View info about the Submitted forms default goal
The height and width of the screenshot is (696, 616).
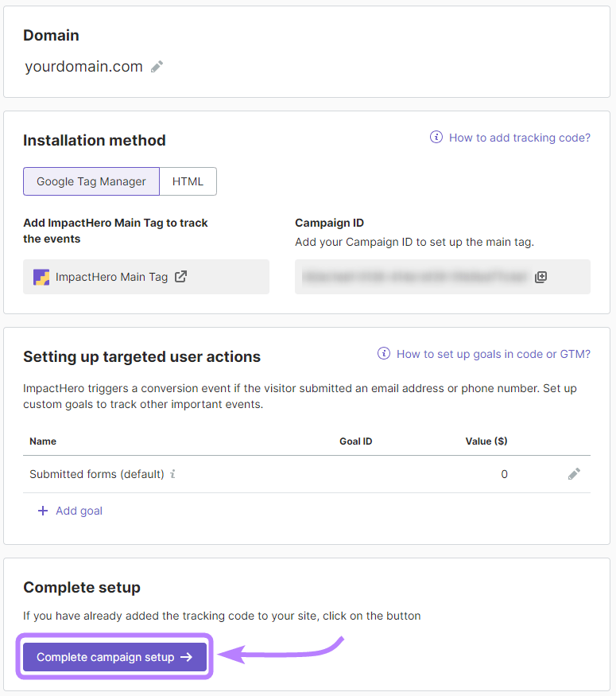[173, 474]
